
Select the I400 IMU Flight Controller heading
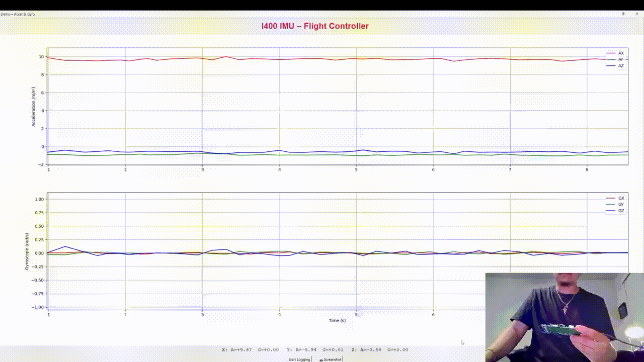(315, 26)
